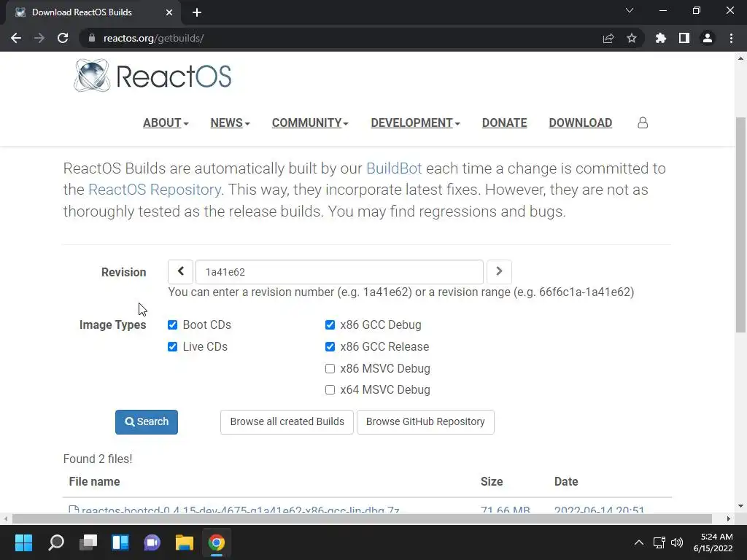This screenshot has height=560, width=747.
Task: Click Chrome icon in taskbar
Action: pyautogui.click(x=216, y=542)
